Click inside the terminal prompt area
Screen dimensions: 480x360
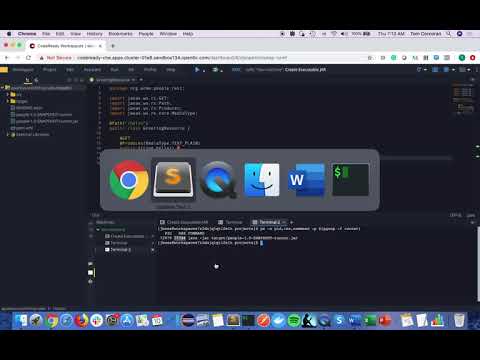[262, 243]
